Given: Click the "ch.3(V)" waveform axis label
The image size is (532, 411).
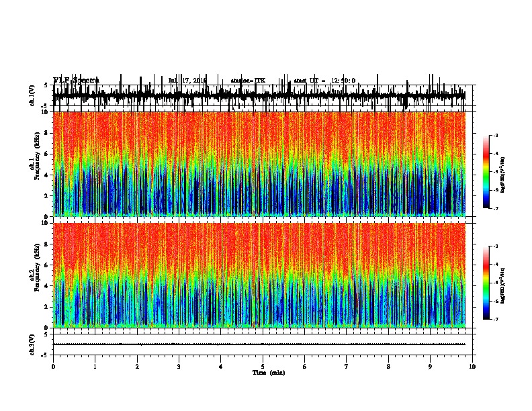Looking at the screenshot, I should pos(32,345).
